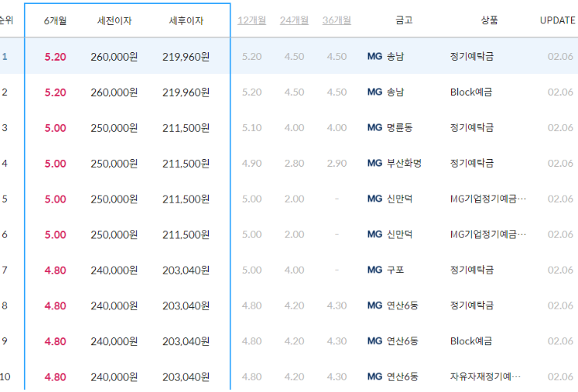Click 240,000원 in 구포 row
Screen dimensions: 578x392
(x=115, y=270)
